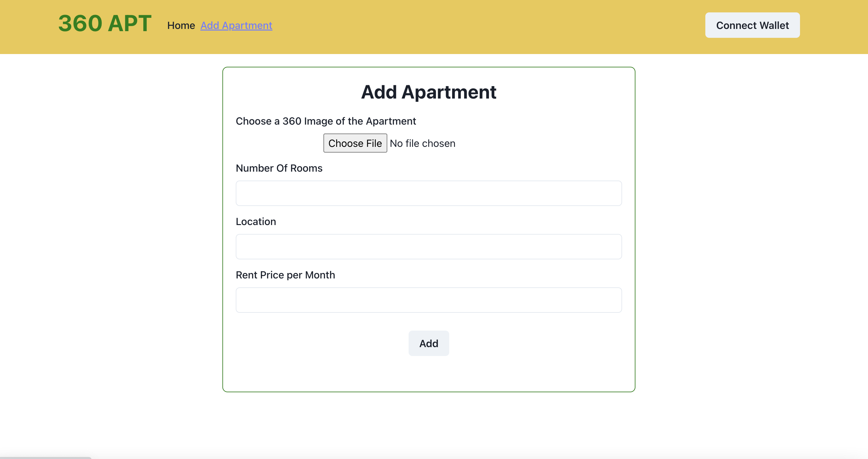Click the 'No file chosen' text
868x459 pixels.
click(x=422, y=144)
